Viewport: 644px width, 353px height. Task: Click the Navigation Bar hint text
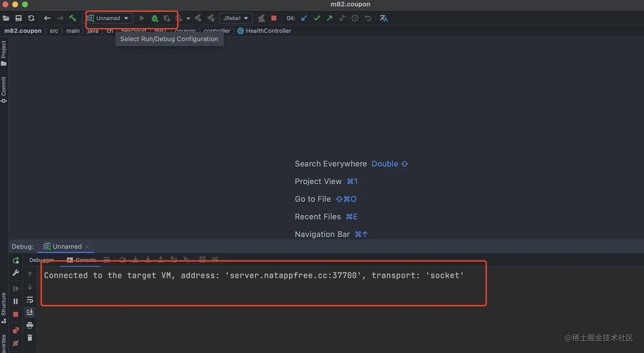click(x=322, y=234)
